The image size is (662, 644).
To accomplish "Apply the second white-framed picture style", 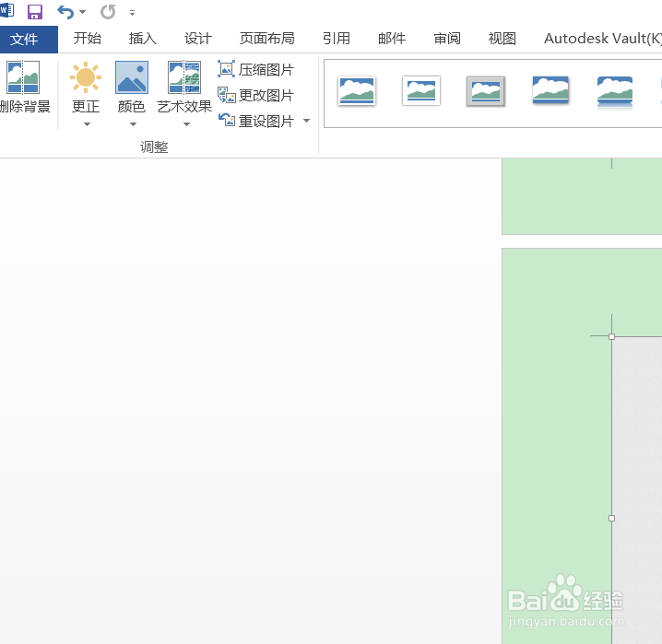I will [x=421, y=90].
